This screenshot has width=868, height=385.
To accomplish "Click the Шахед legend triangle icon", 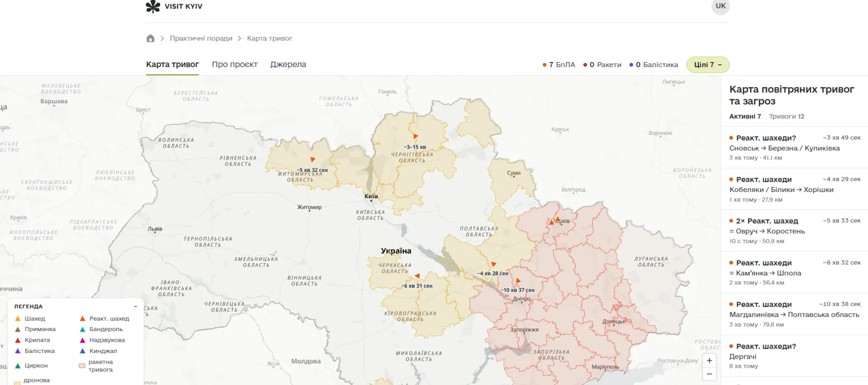I will click(x=18, y=318).
